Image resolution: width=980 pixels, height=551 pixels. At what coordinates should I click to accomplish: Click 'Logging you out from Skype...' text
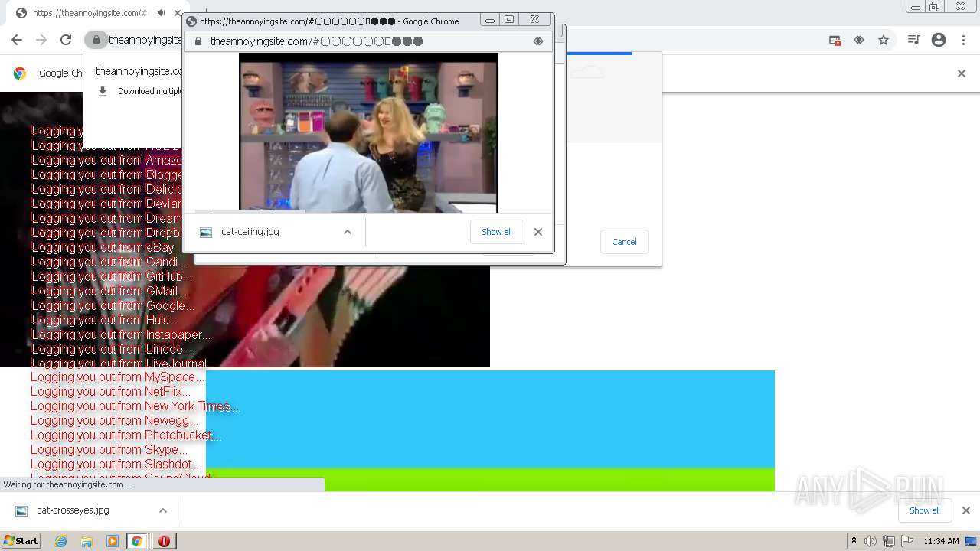click(x=109, y=450)
